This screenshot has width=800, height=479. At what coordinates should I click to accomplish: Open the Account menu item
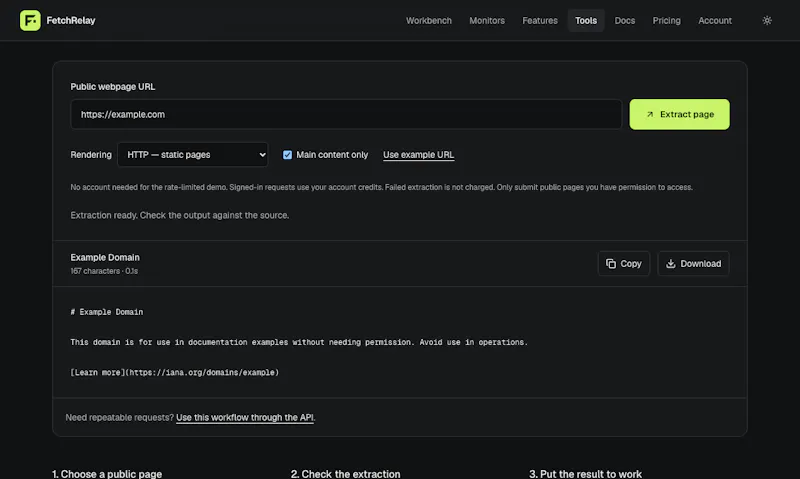click(x=715, y=20)
